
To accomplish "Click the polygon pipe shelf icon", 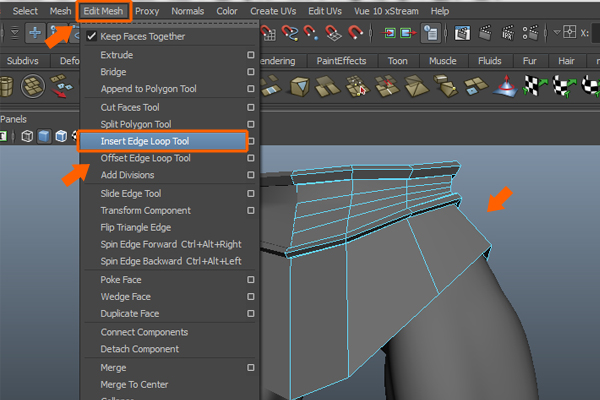I will 6,86.
